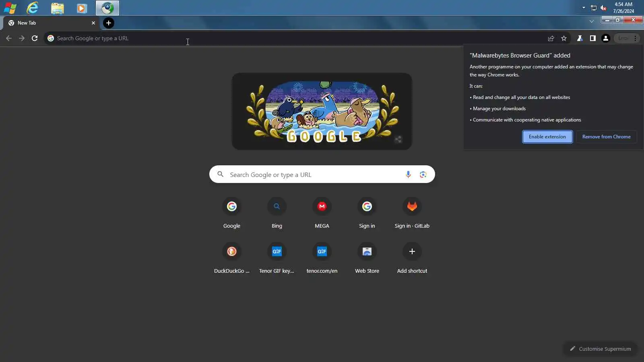644x362 pixels.
Task: Open the Bing shortcut
Action: click(277, 214)
